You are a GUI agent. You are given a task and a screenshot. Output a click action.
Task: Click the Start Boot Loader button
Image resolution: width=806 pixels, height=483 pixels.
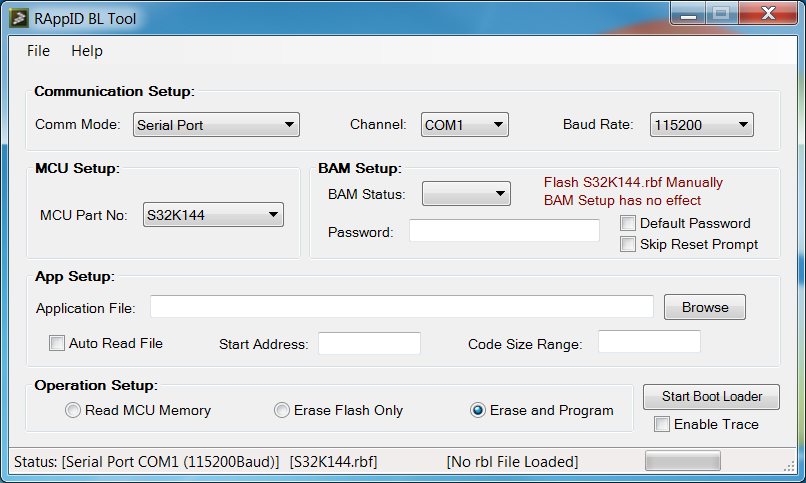[711, 397]
